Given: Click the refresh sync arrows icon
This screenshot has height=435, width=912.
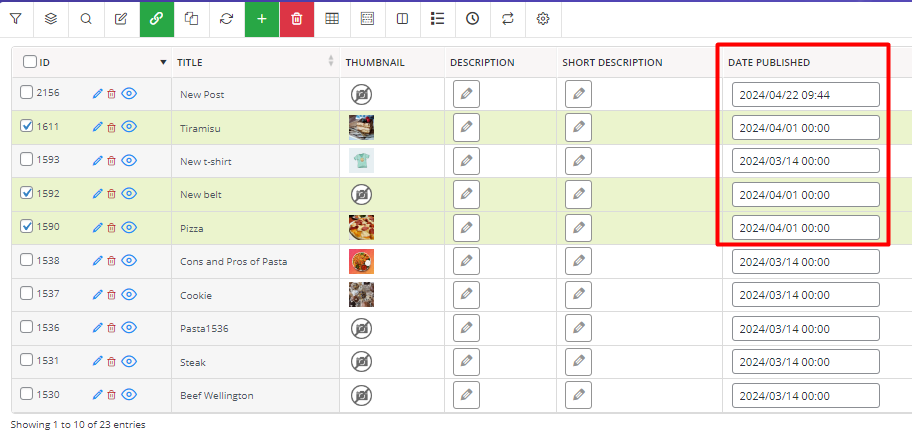Looking at the screenshot, I should [x=226, y=19].
